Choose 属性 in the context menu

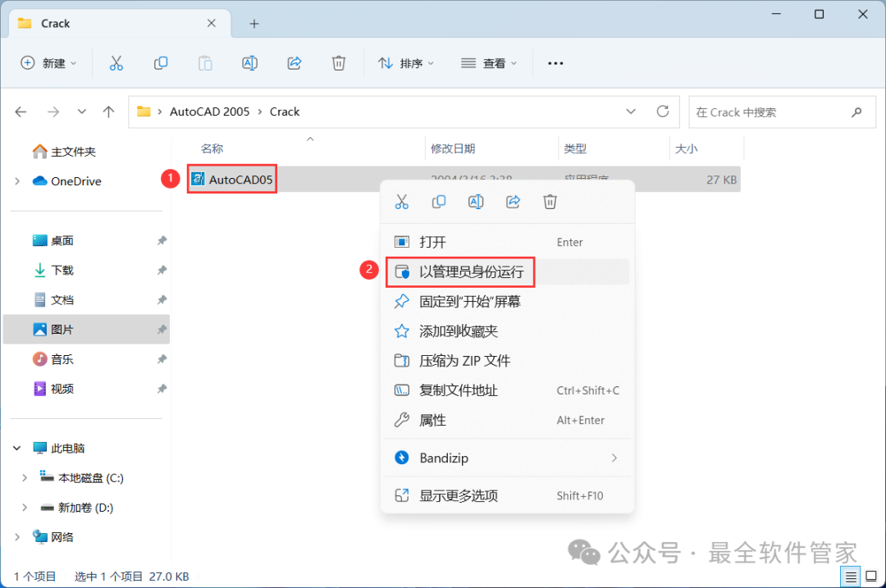click(507, 420)
